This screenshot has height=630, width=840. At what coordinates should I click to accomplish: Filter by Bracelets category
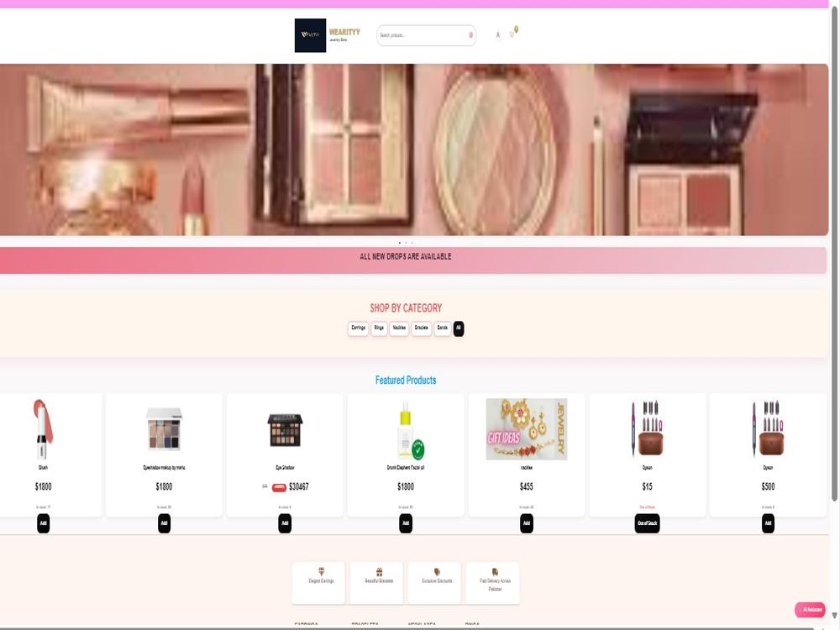pyautogui.click(x=422, y=328)
